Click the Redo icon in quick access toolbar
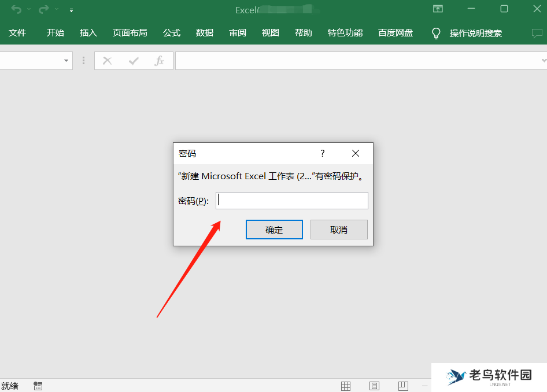The height and width of the screenshot is (392, 547). pyautogui.click(x=43, y=9)
